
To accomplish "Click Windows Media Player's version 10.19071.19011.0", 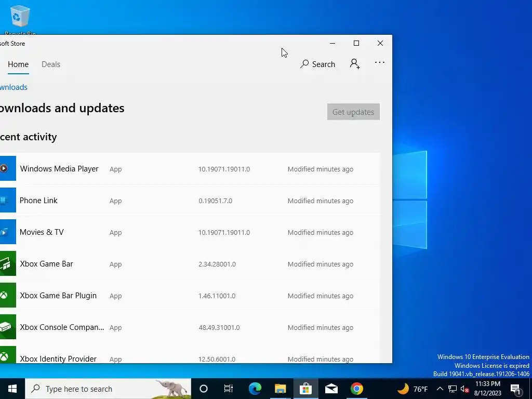I will [x=224, y=169].
